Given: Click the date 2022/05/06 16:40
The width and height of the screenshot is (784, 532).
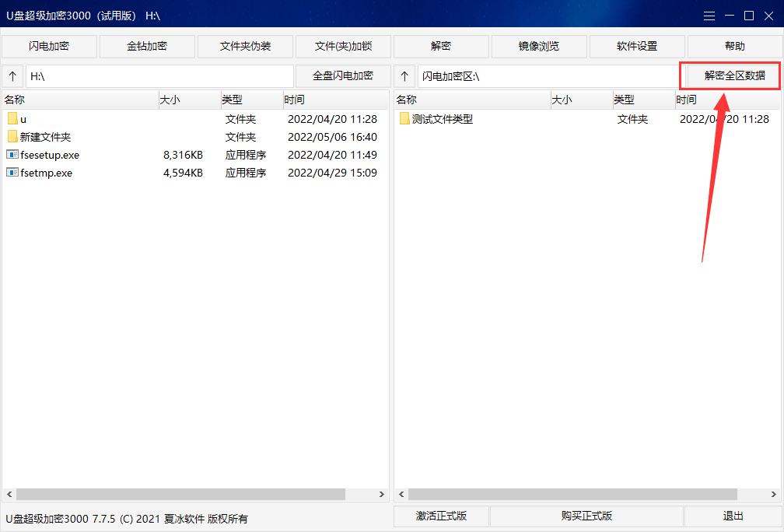Looking at the screenshot, I should pyautogui.click(x=332, y=137).
